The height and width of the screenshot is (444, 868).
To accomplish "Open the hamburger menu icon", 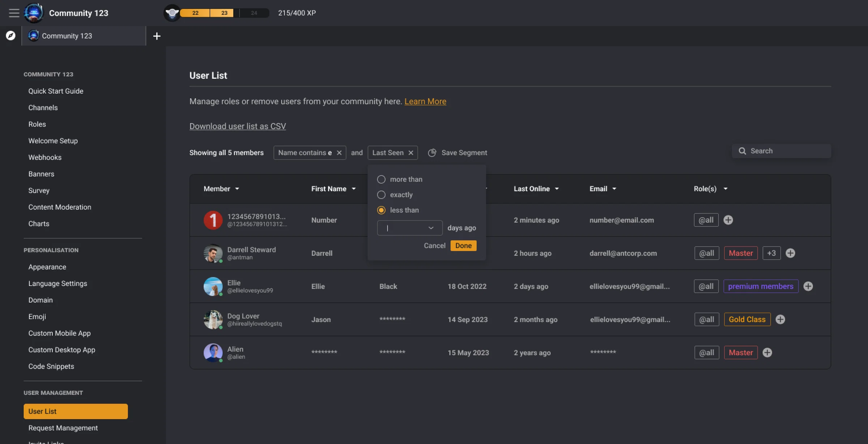I will pyautogui.click(x=14, y=13).
